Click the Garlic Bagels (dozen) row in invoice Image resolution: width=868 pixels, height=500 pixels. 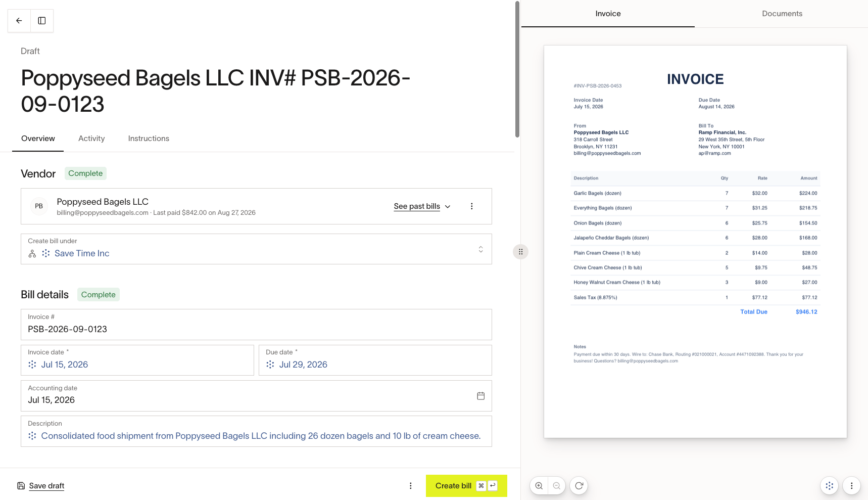[x=695, y=193]
